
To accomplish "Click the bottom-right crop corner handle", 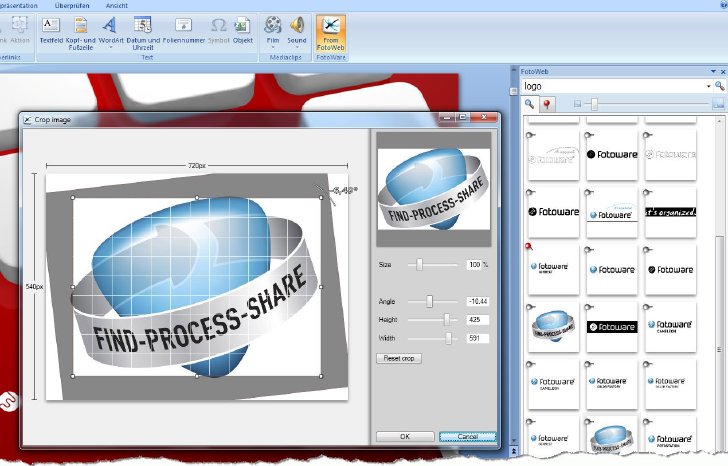I will click(321, 376).
